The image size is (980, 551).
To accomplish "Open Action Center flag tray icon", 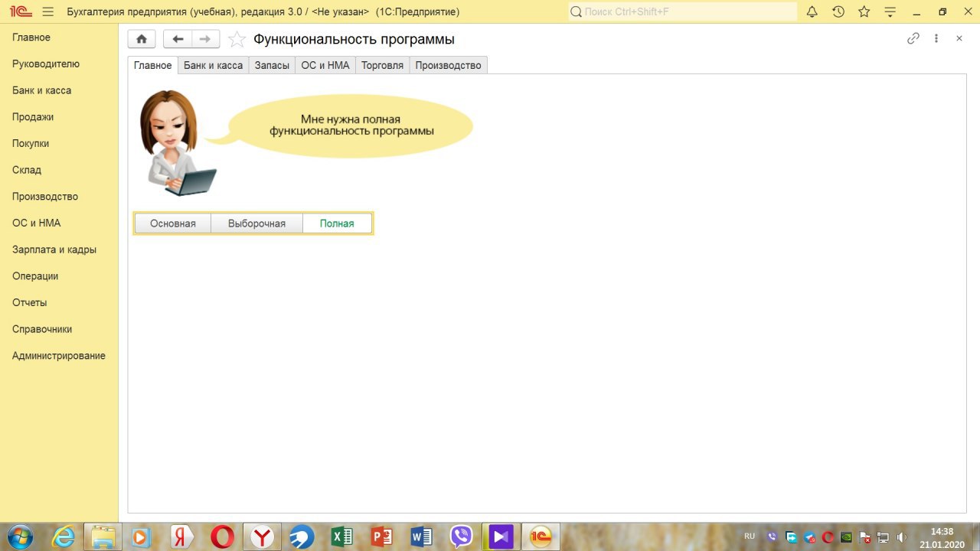I will pyautogui.click(x=864, y=537).
